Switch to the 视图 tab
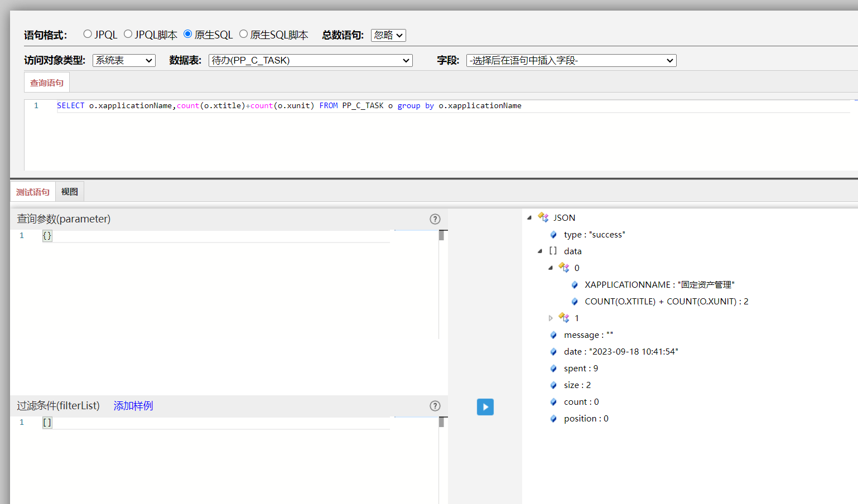 [70, 192]
